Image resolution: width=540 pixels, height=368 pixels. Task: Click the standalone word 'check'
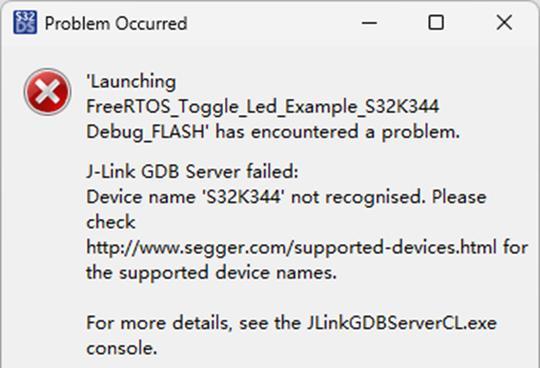[x=111, y=222]
